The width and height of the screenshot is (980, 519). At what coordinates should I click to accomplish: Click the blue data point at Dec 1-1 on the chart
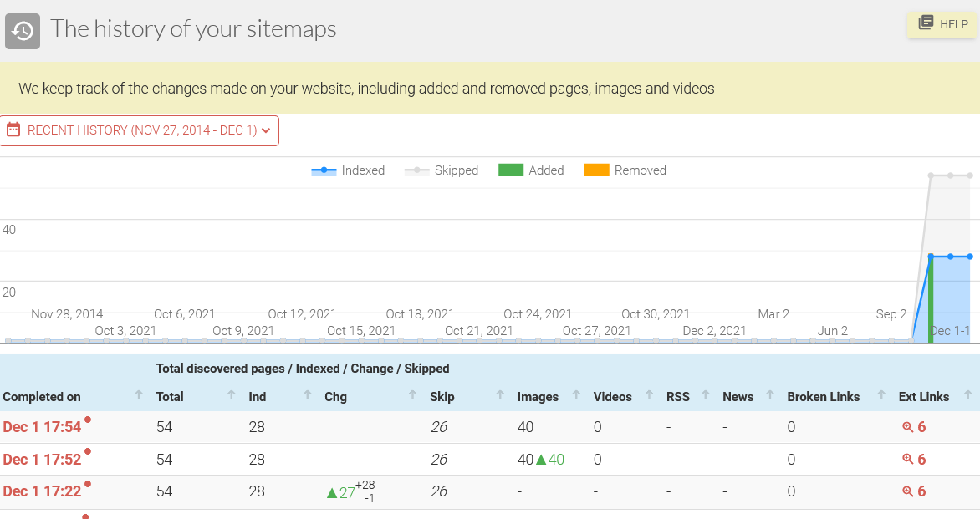952,257
